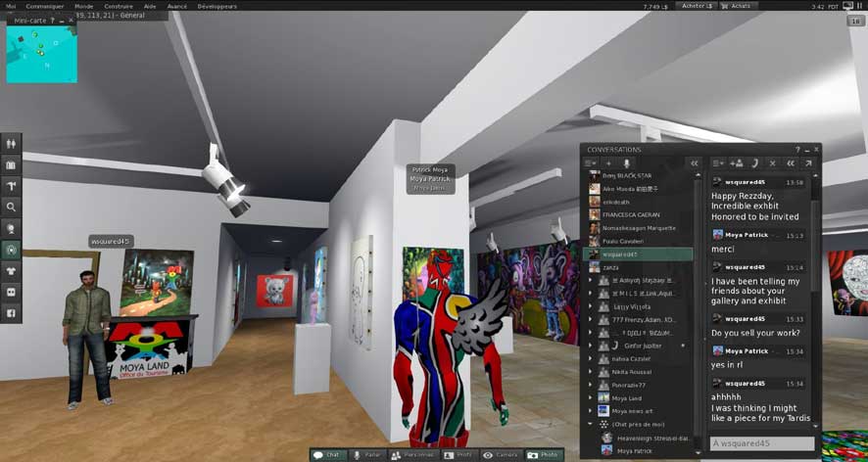Open the Construire menu
Viewport: 868px width, 462px height.
pyautogui.click(x=118, y=6)
